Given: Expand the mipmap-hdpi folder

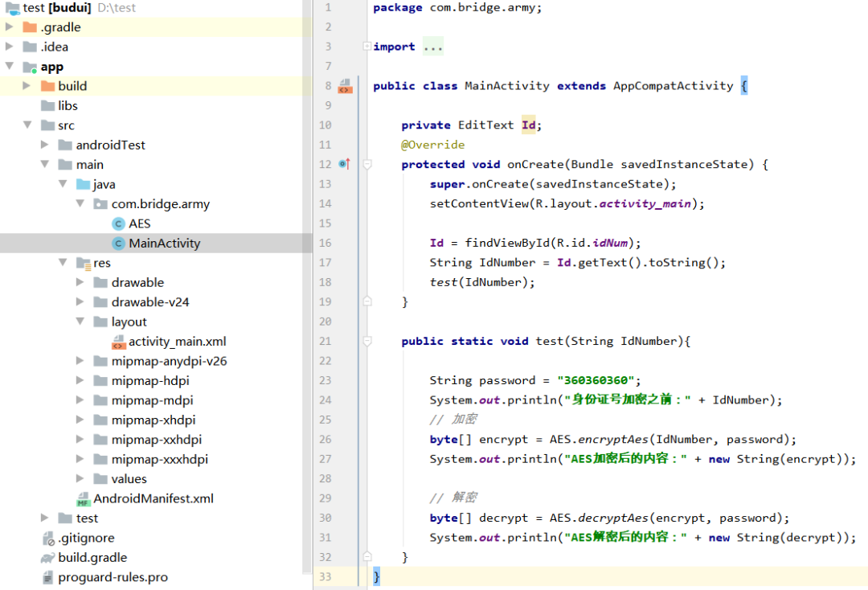Looking at the screenshot, I should (x=80, y=380).
